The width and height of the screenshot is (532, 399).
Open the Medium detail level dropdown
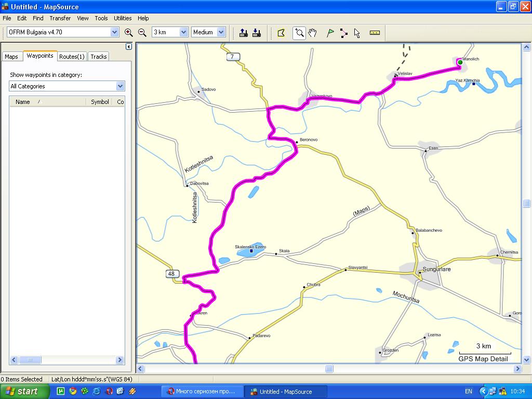click(x=221, y=32)
